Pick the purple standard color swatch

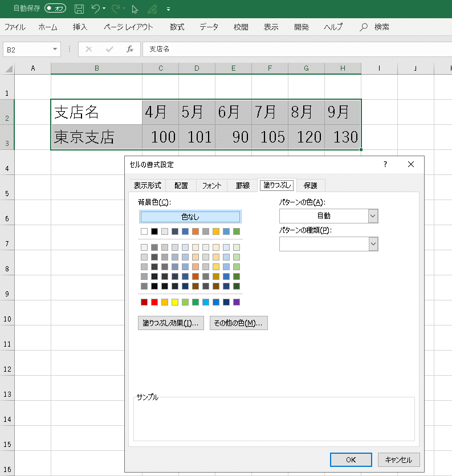[237, 302]
